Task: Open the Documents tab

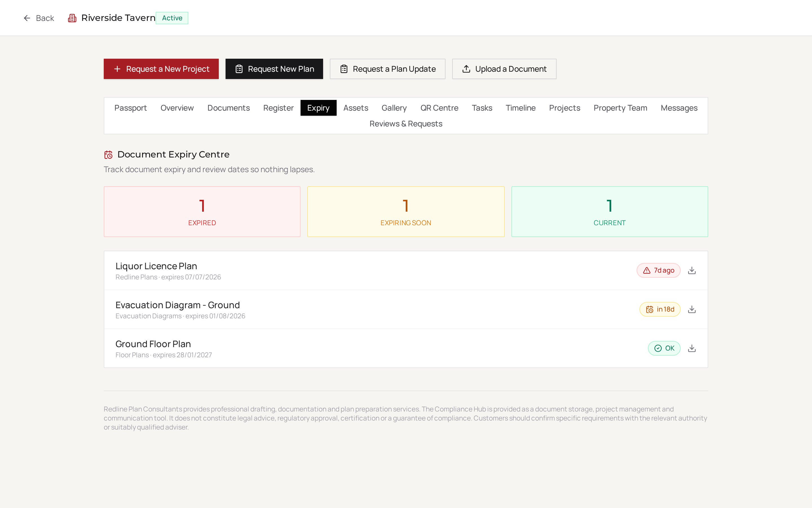Action: click(x=228, y=108)
